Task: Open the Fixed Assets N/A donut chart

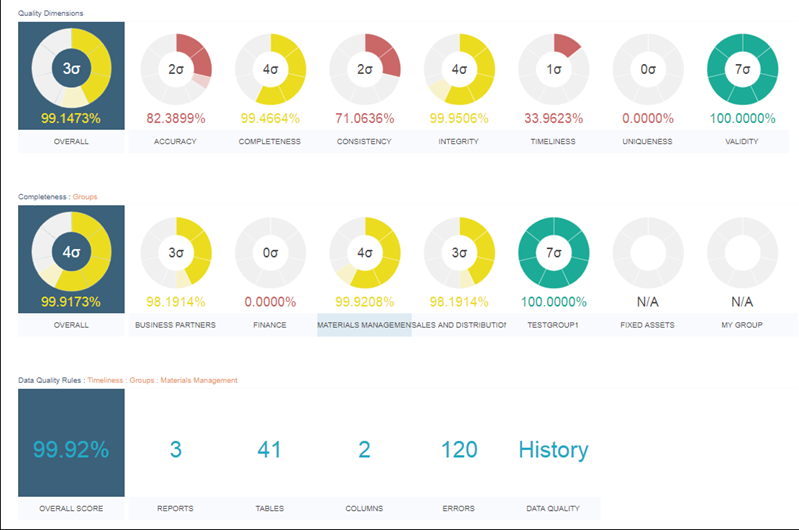Action: pos(648,253)
